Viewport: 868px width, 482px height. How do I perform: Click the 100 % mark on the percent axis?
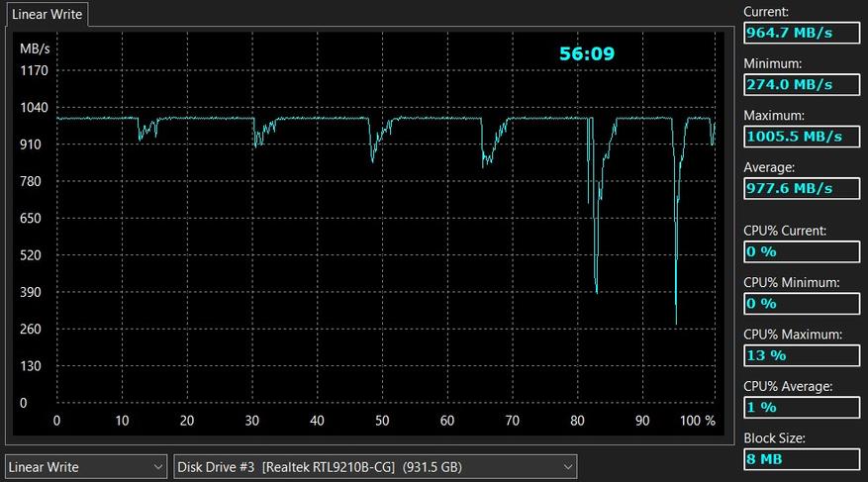(x=698, y=421)
